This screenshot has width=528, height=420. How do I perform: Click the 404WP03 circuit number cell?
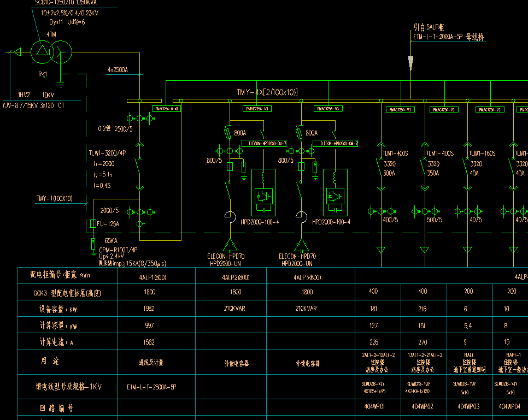pyautogui.click(x=468, y=406)
